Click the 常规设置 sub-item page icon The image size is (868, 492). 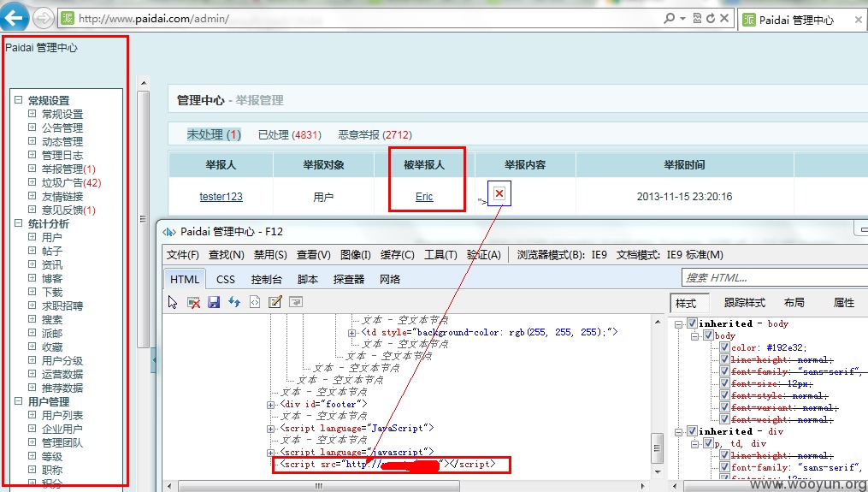[x=32, y=114]
